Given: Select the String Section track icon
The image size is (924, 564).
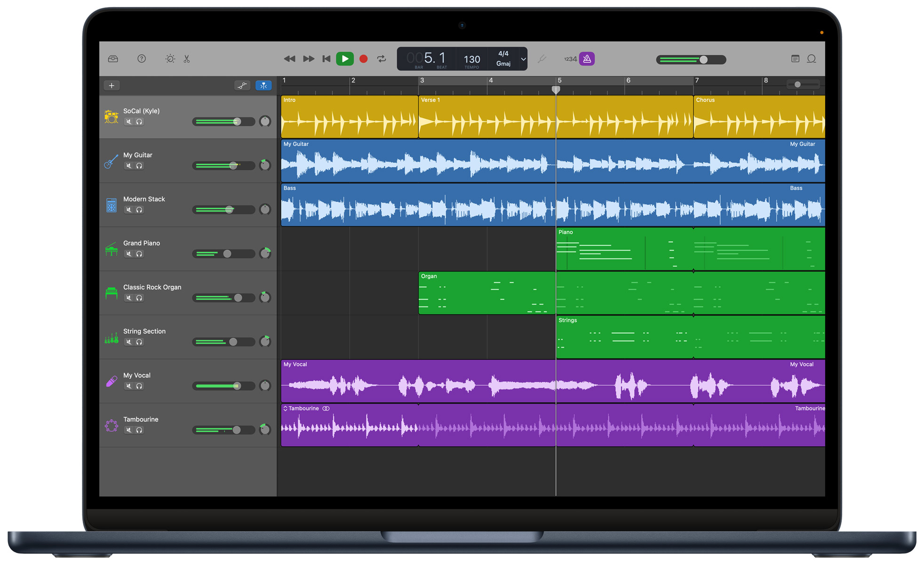Looking at the screenshot, I should tap(112, 338).
